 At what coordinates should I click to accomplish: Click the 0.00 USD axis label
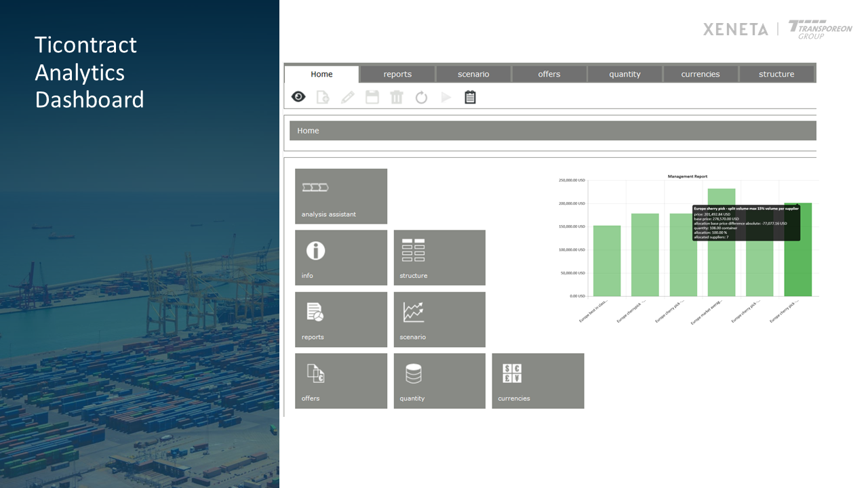tap(577, 296)
